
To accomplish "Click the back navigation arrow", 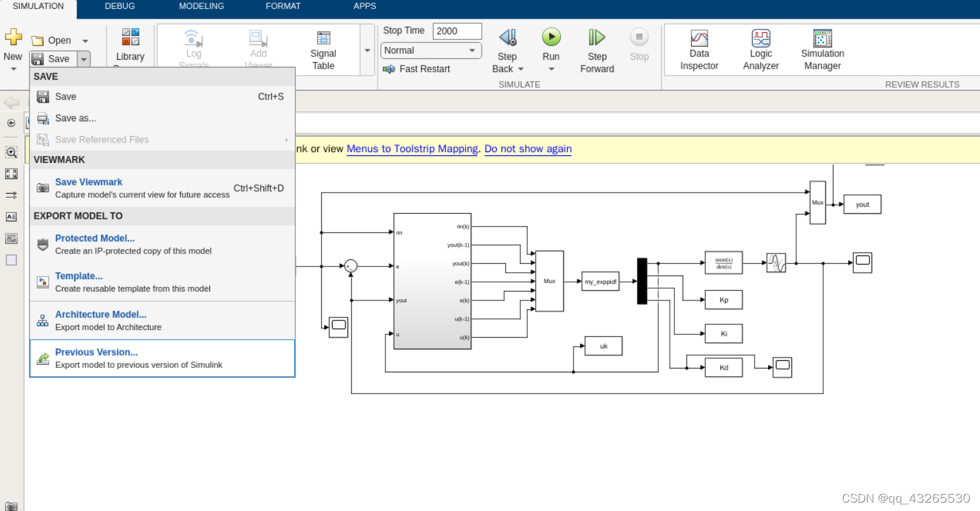I will (x=12, y=102).
